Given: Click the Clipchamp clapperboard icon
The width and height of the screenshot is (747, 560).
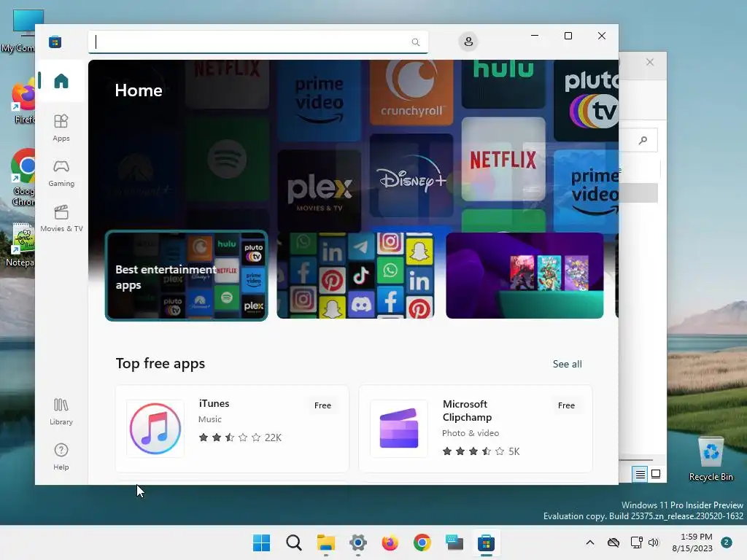Looking at the screenshot, I should (x=399, y=429).
